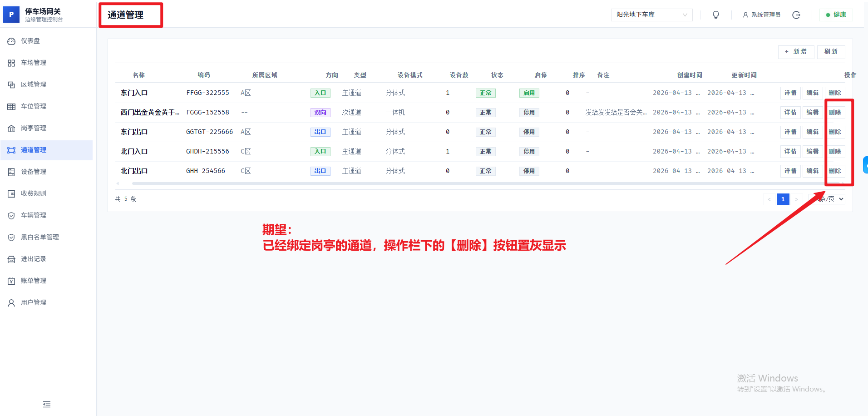Click the P logo of 停车场网关

coord(11,14)
